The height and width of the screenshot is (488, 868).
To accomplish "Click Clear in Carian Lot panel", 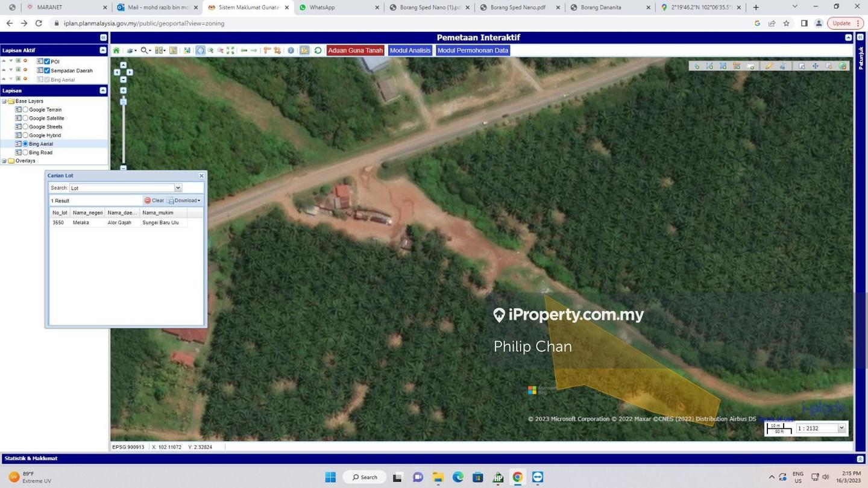I will 154,201.
